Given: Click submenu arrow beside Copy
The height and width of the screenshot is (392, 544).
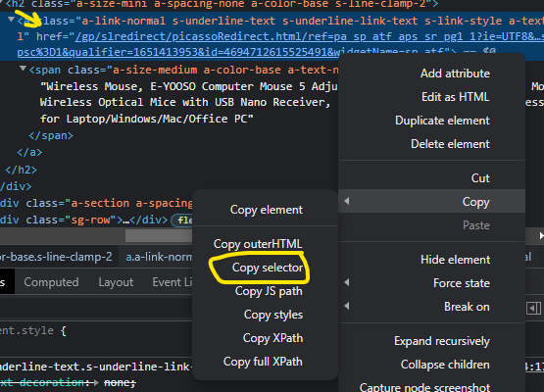Looking at the screenshot, I should tap(347, 201).
